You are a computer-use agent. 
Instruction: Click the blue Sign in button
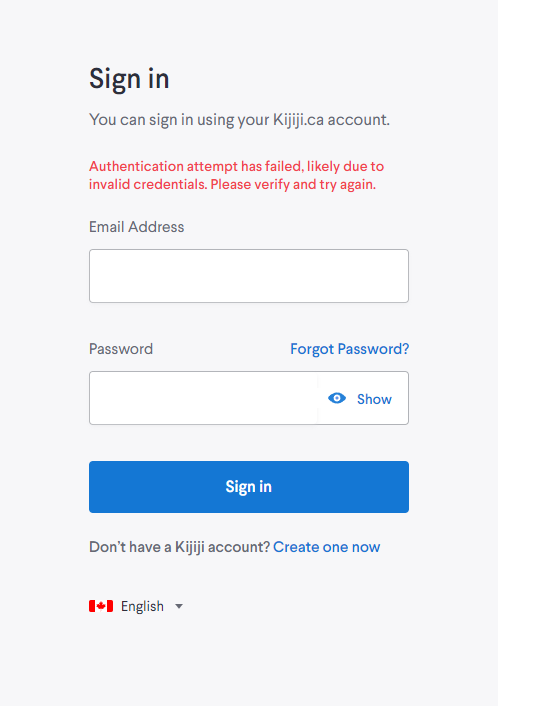pyautogui.click(x=249, y=487)
